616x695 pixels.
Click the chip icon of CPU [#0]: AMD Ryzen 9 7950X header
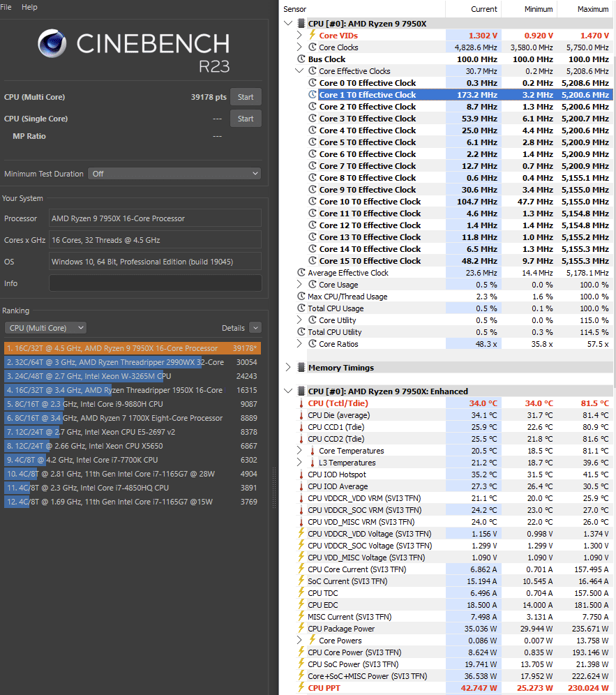[301, 23]
